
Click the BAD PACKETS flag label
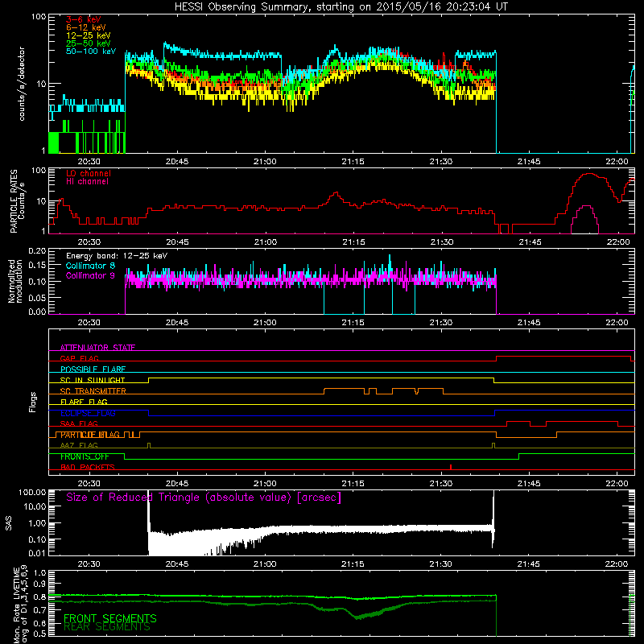pyautogui.click(x=88, y=467)
